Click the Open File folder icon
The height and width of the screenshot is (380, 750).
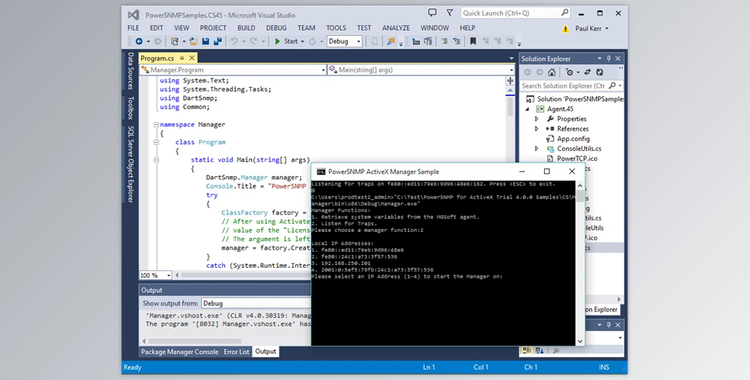coord(194,42)
